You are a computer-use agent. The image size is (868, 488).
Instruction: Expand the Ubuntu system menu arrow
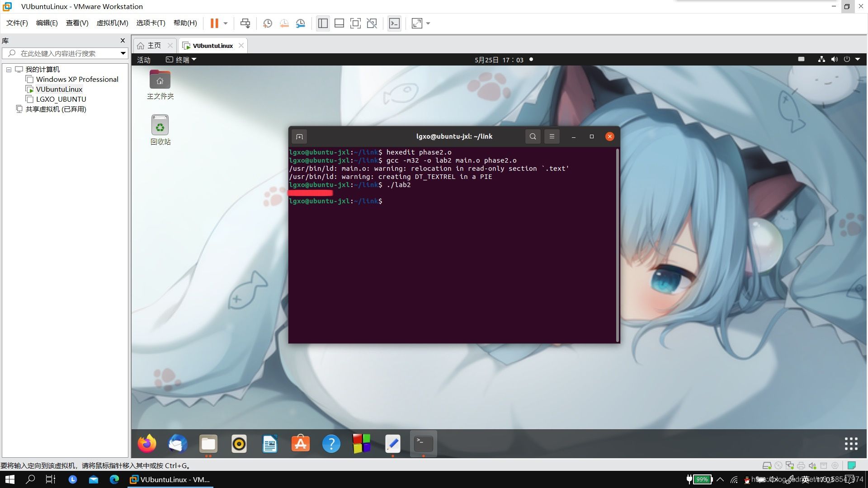[x=858, y=59]
